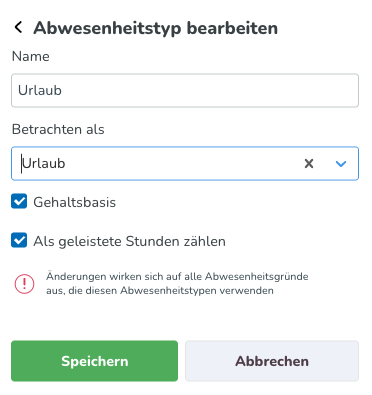Open the Betrachten als dropdown arrow
Image resolution: width=372 pixels, height=395 pixels.
341,163
